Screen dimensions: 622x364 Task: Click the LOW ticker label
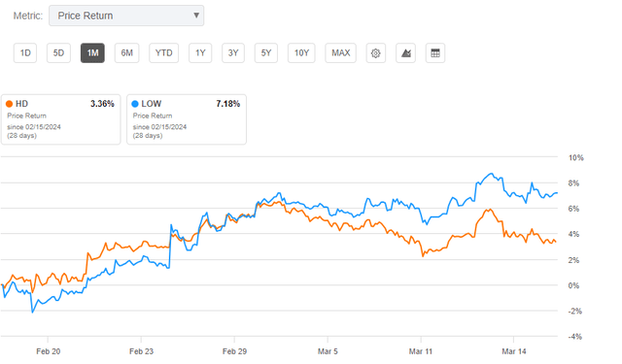152,104
